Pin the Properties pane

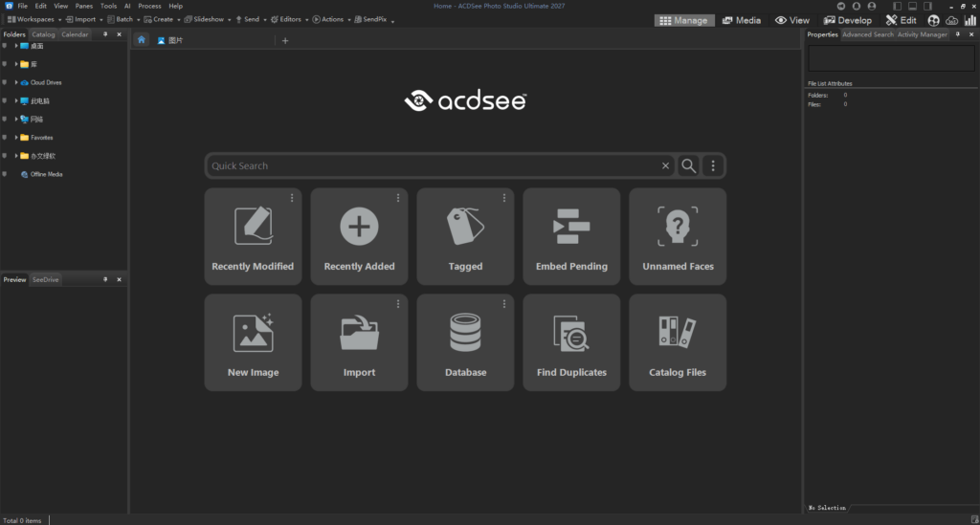click(957, 34)
